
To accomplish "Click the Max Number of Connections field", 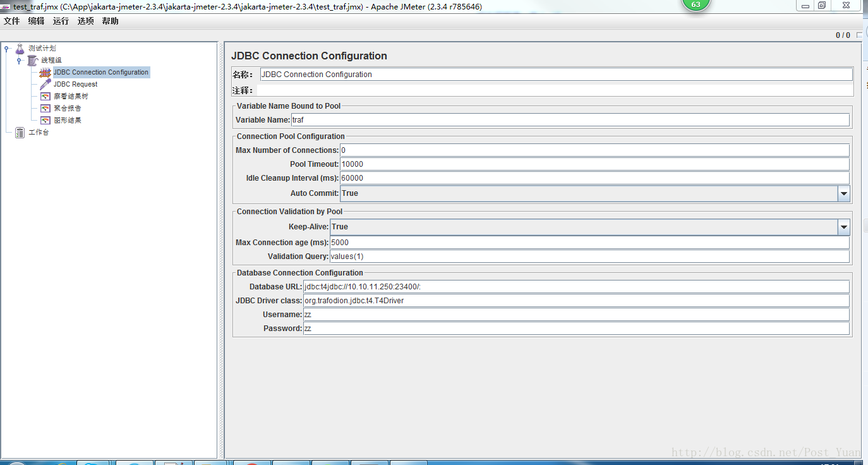I will click(594, 150).
